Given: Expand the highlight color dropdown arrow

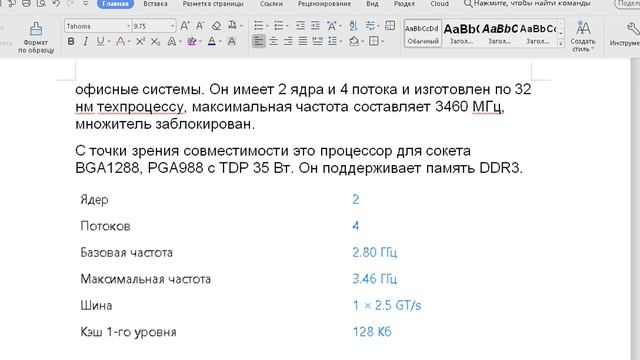Looking at the screenshot, I should click(200, 42).
